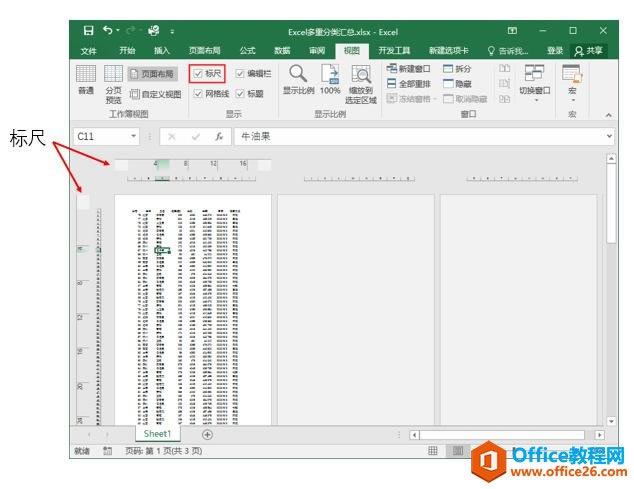Viewport: 634px width, 489px height.
Task: Click vertical scrollbar down arrow
Action: pos(611,421)
